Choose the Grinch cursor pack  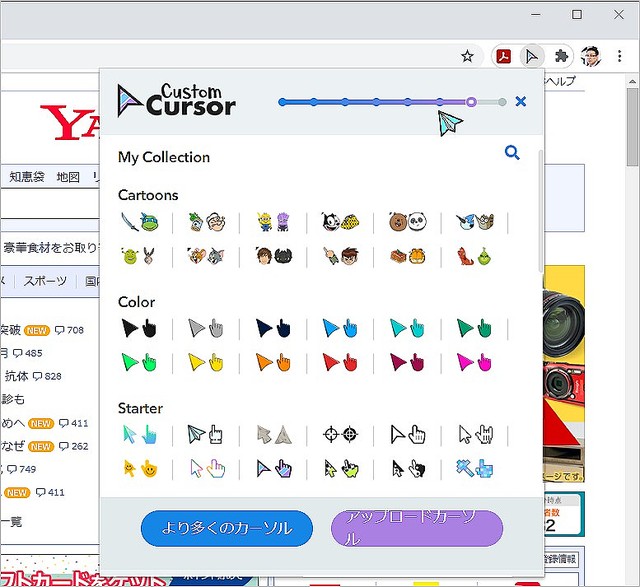[474, 256]
